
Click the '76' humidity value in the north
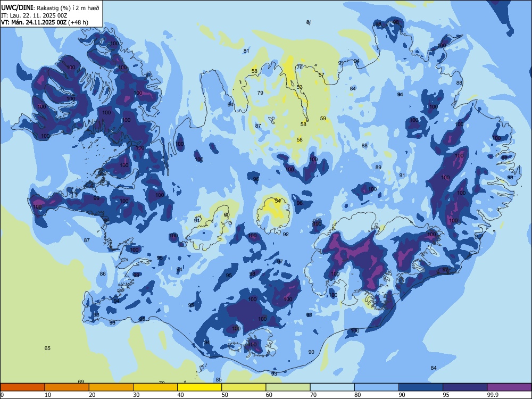[x=300, y=68]
